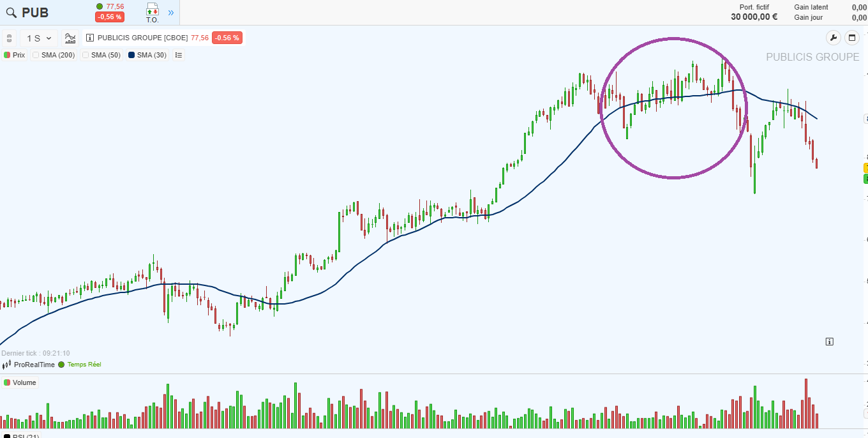
Task: Click the chart link chain icon
Action: click(9, 38)
